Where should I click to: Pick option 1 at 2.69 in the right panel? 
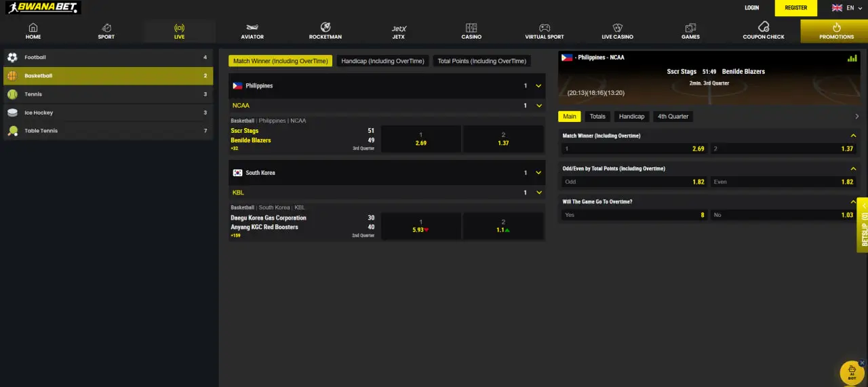point(633,148)
